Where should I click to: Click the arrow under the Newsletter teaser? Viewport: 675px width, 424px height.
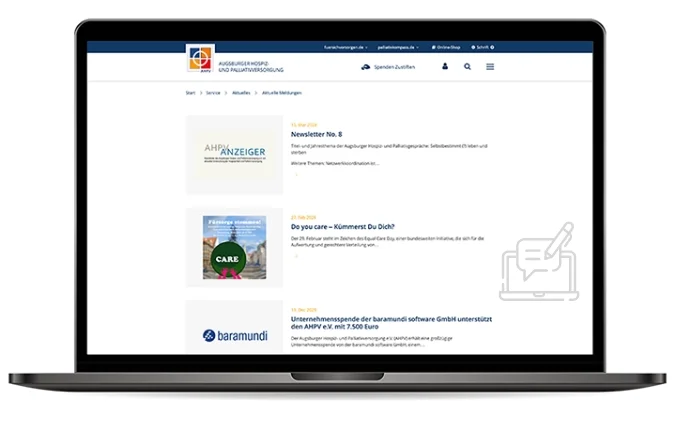coord(296,175)
